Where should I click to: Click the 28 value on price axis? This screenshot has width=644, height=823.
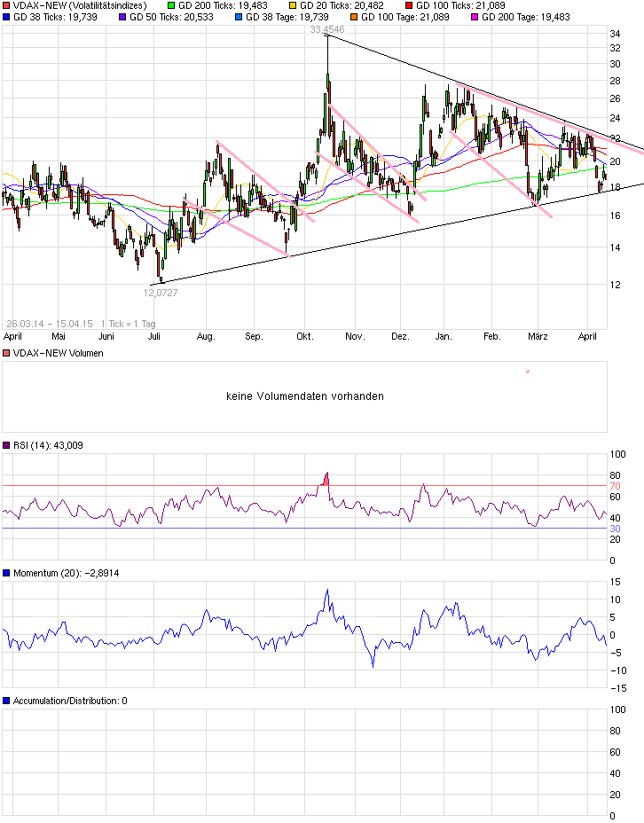coord(615,81)
